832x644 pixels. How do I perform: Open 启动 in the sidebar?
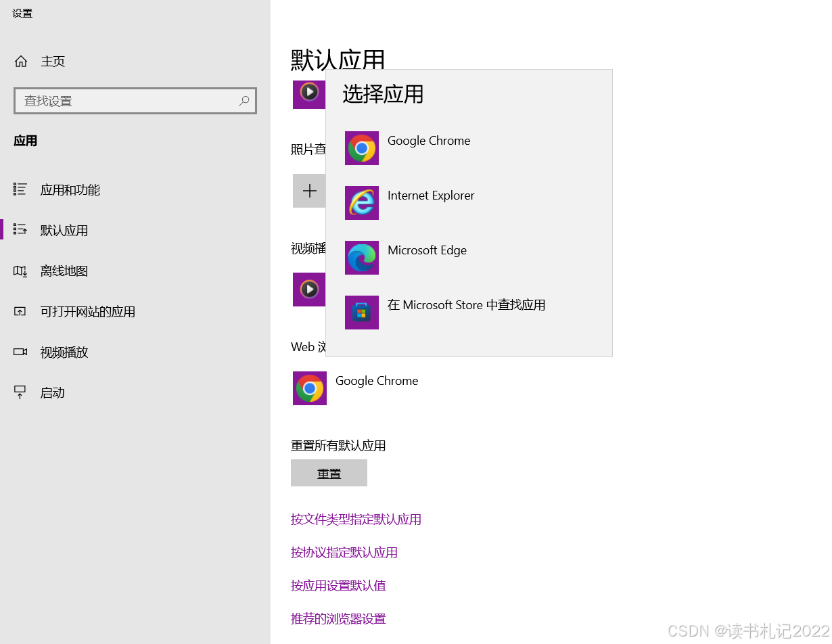[x=53, y=393]
